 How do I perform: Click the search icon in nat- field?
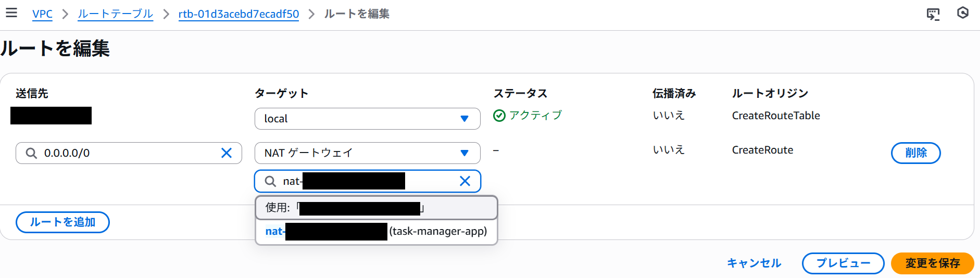click(x=270, y=181)
